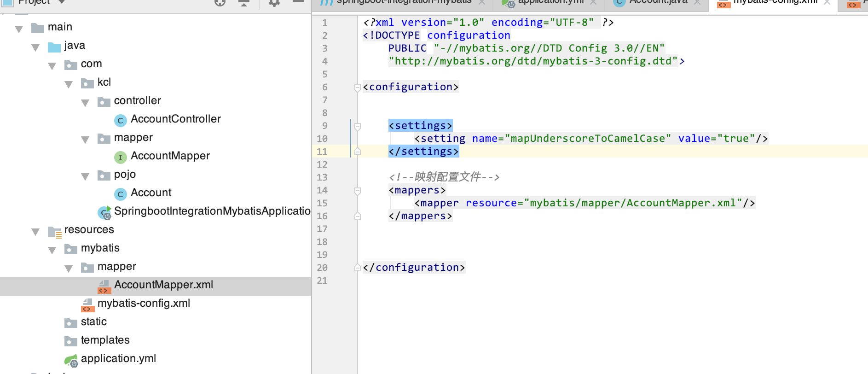The height and width of the screenshot is (374, 868).
Task: Click the fold end marker on line 16
Action: click(358, 216)
